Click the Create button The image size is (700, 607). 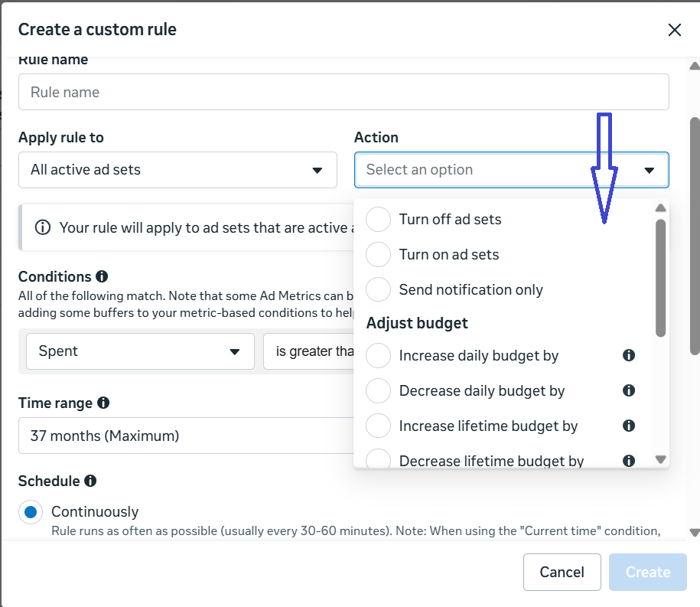pos(647,572)
